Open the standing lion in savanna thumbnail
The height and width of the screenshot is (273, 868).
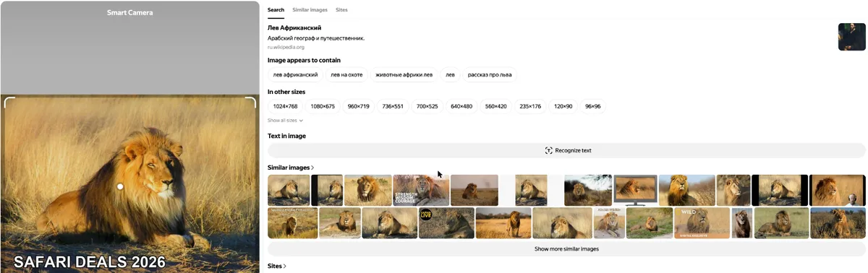point(503,223)
